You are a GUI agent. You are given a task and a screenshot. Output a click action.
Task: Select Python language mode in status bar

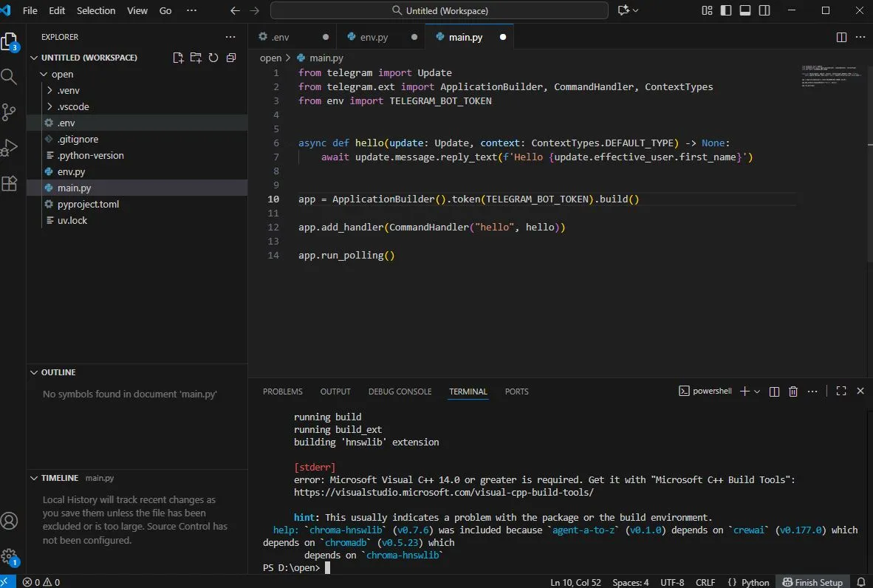point(748,582)
